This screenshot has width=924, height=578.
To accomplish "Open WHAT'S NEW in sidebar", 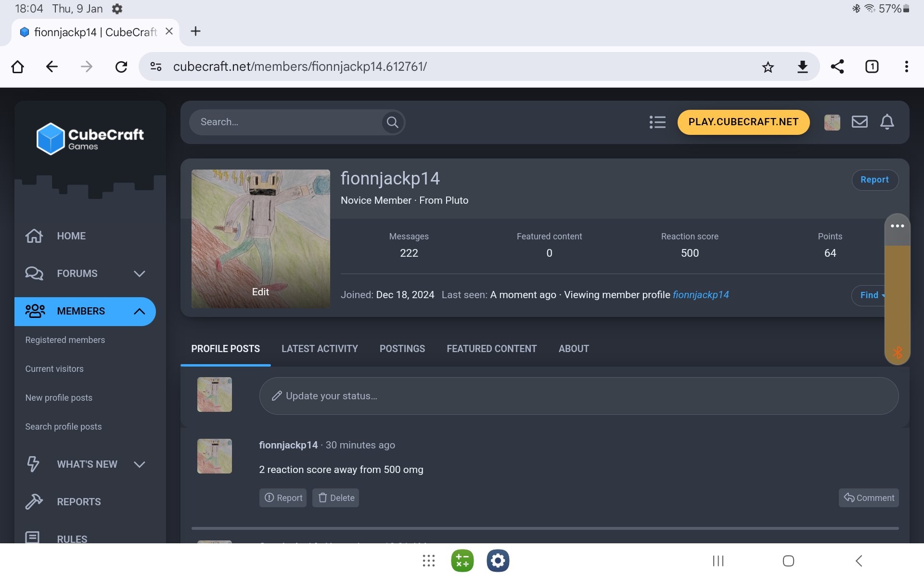I will click(87, 464).
